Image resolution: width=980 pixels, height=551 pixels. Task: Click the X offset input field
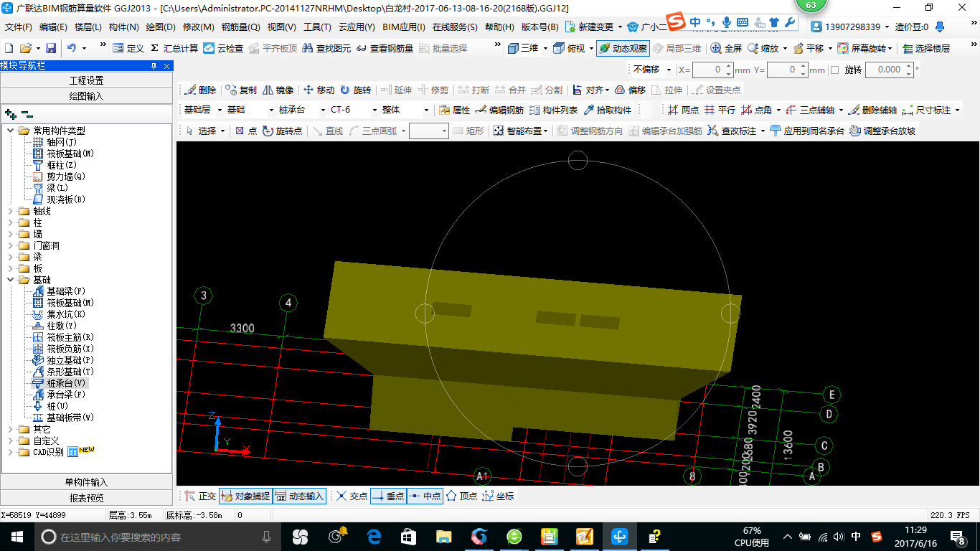click(x=713, y=70)
